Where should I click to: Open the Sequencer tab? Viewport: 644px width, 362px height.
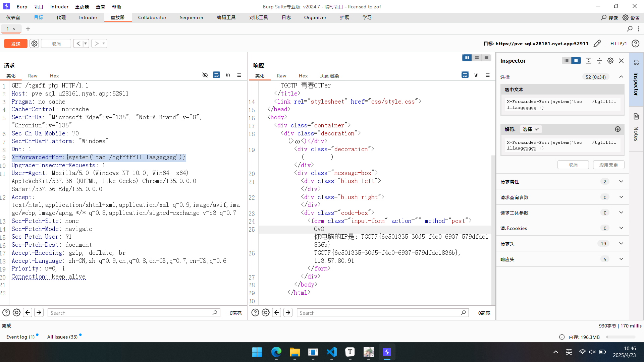(192, 17)
